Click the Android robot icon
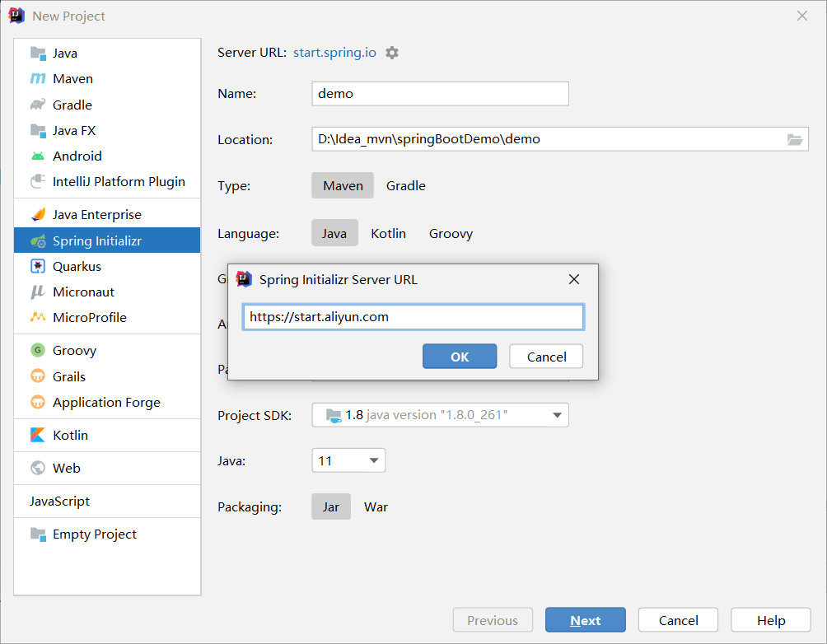The width and height of the screenshot is (827, 644). tap(38, 156)
